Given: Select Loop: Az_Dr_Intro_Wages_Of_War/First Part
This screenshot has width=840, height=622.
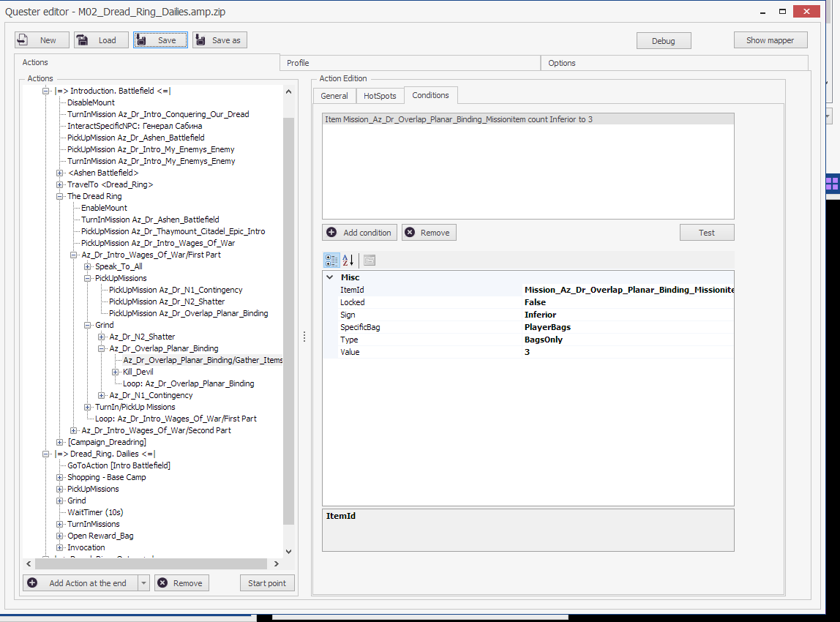Looking at the screenshot, I should pyautogui.click(x=176, y=419).
